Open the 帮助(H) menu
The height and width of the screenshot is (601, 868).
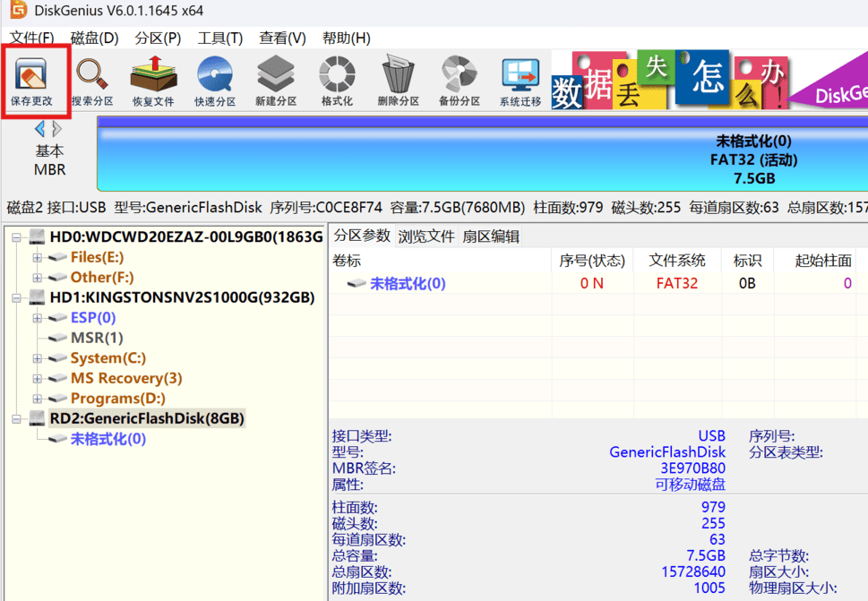tap(347, 39)
